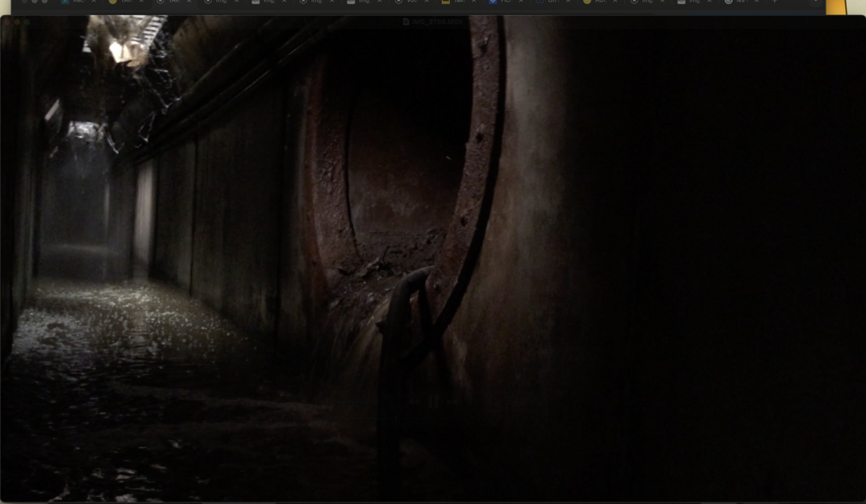Minimize the IMG_2796.MOV video window
Image resolution: width=866 pixels, height=504 pixels.
[x=17, y=22]
